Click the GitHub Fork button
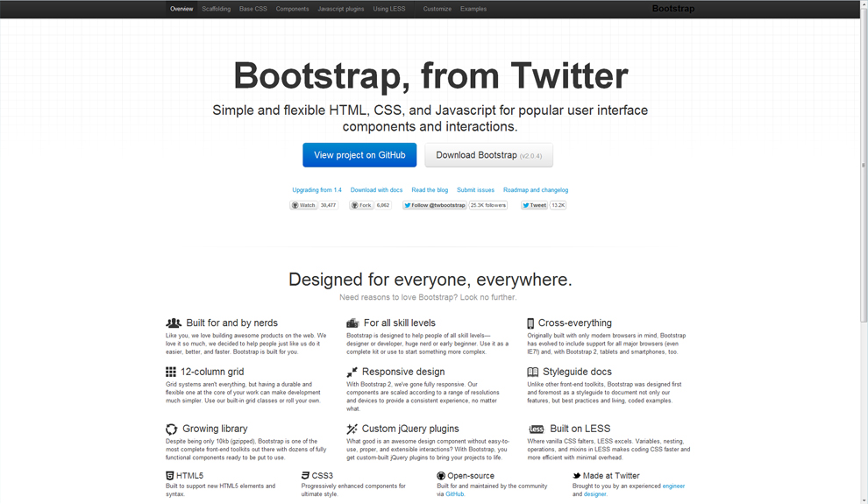 click(x=361, y=205)
